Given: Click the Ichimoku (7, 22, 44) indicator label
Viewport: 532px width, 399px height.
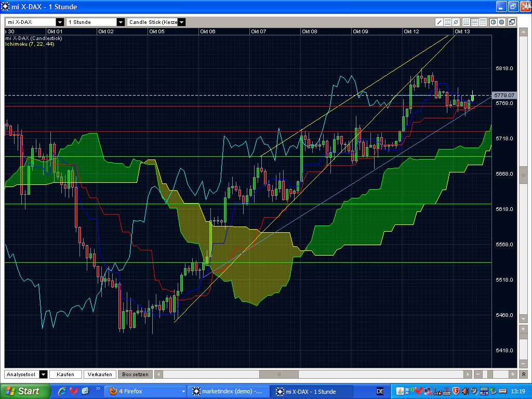Looking at the screenshot, I should coord(30,44).
